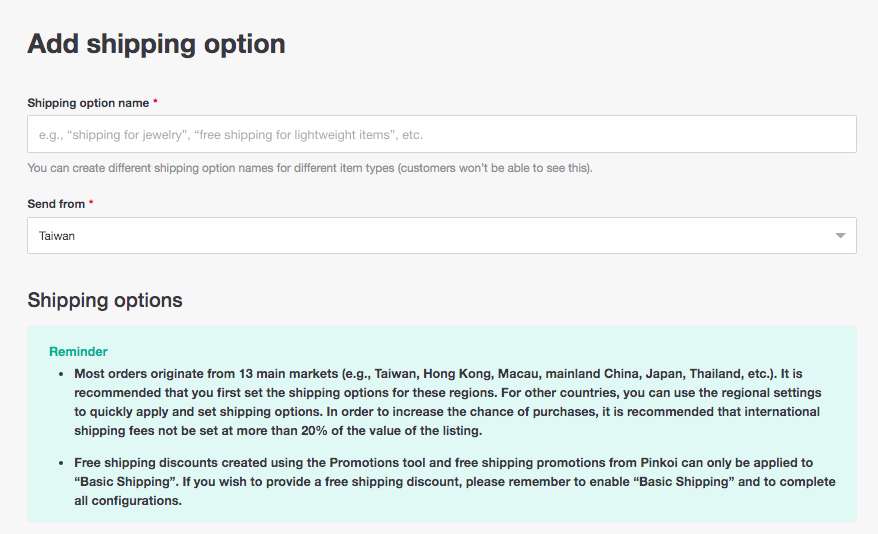Select the Taiwan value in Send from

tap(57, 236)
